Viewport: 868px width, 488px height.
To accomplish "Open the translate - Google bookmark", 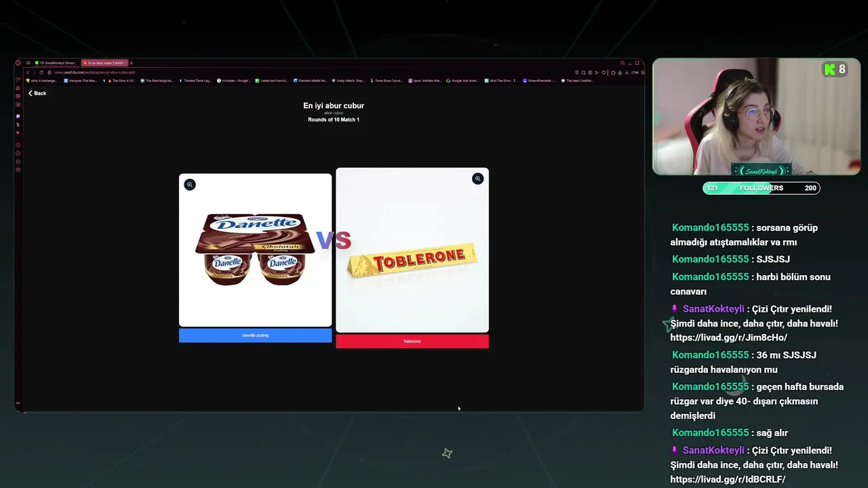I will pos(234,81).
